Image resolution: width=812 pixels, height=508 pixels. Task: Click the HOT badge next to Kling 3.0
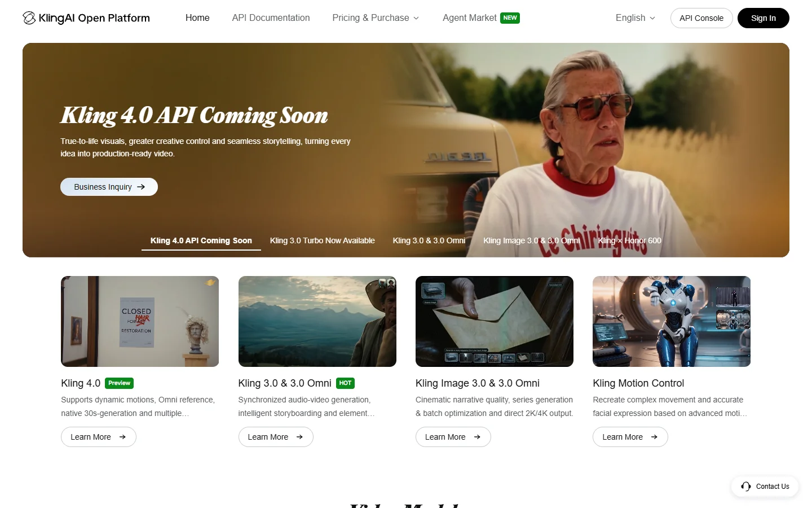point(346,383)
